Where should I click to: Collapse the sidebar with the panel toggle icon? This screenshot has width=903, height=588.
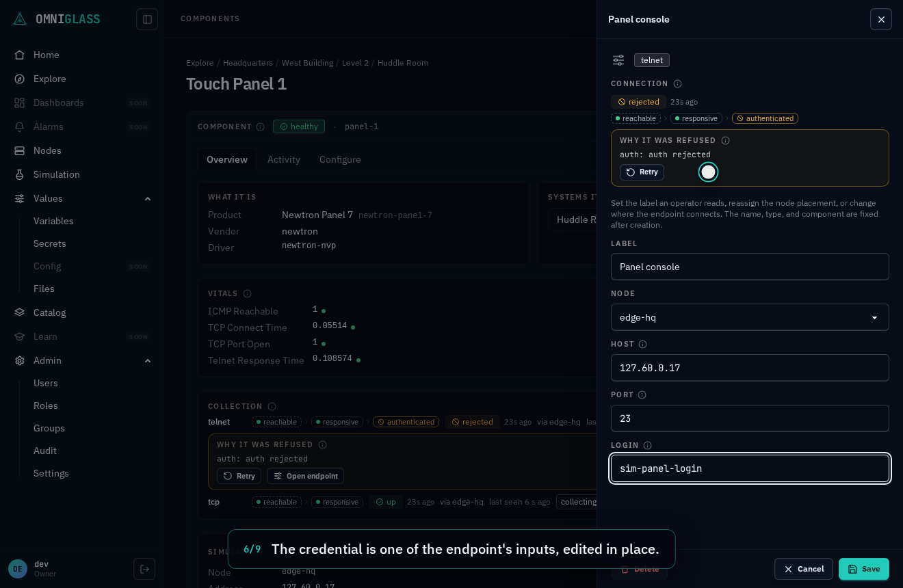147,19
